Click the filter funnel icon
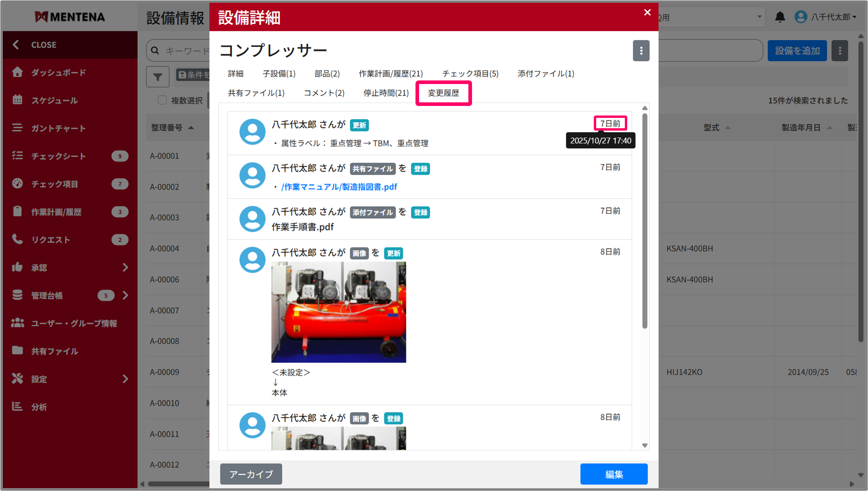868x491 pixels. click(x=158, y=76)
